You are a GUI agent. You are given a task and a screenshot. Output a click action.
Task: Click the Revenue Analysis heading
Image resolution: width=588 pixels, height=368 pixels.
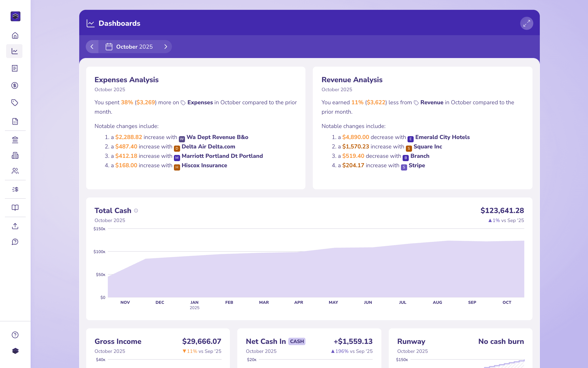352,80
